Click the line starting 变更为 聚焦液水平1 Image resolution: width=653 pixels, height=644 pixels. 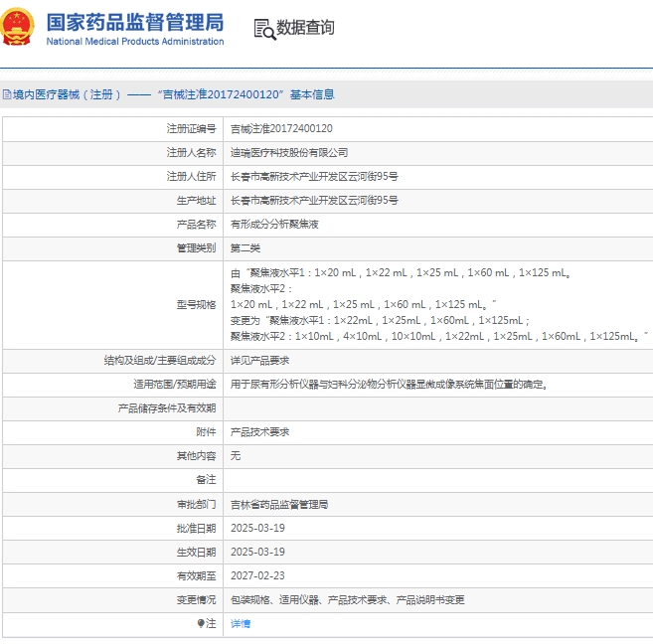380,320
